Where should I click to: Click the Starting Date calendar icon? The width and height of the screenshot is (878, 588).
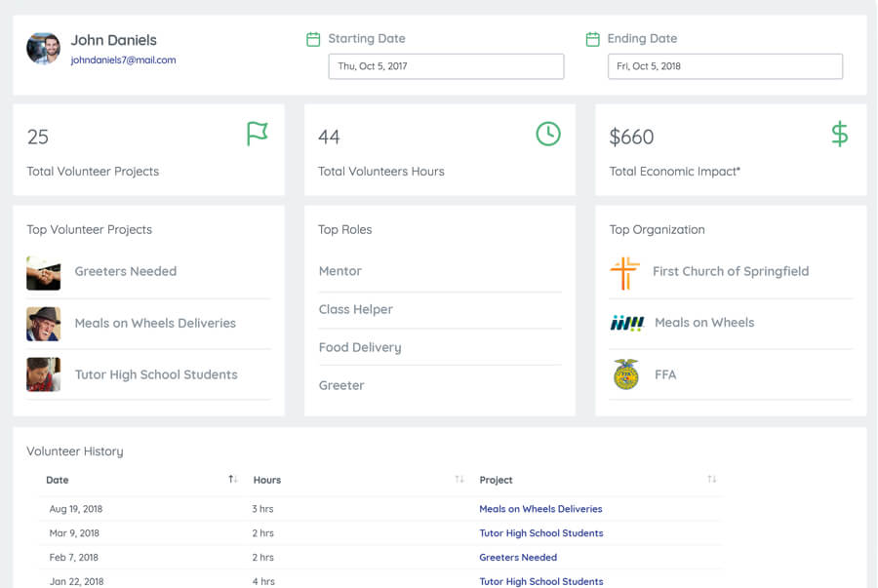(x=313, y=39)
